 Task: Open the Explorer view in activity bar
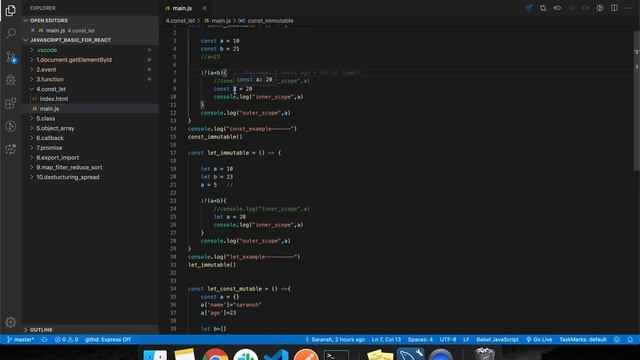11,10
